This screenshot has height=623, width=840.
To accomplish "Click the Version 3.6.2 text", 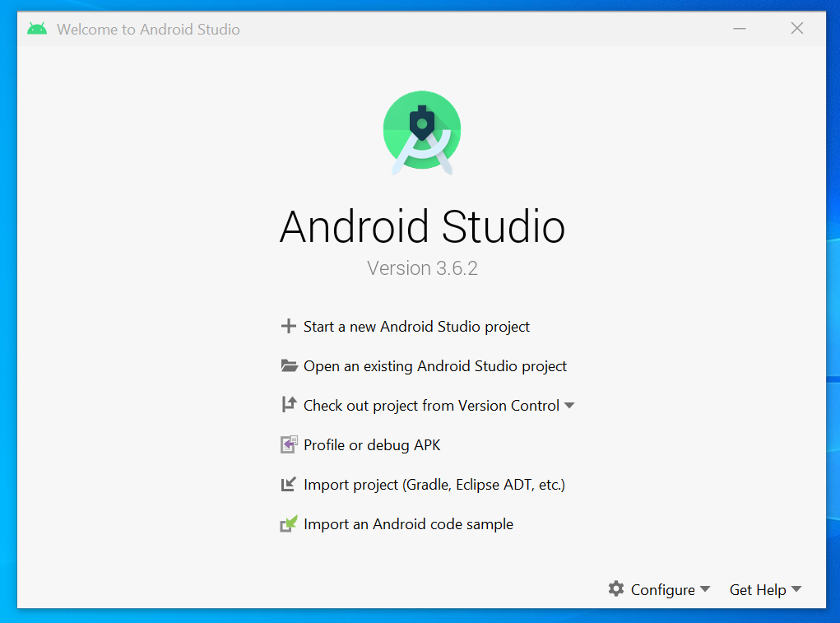I will click(x=422, y=267).
